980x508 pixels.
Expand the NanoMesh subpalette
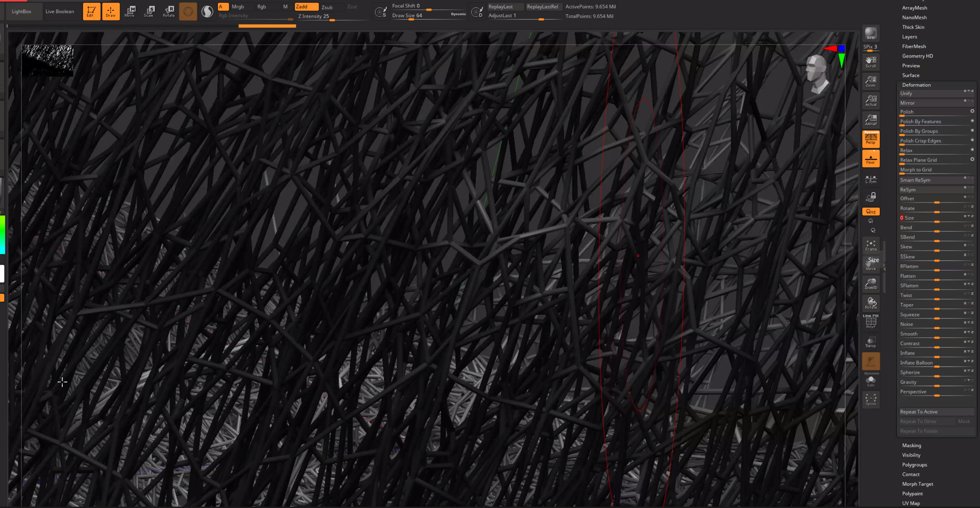coord(914,17)
